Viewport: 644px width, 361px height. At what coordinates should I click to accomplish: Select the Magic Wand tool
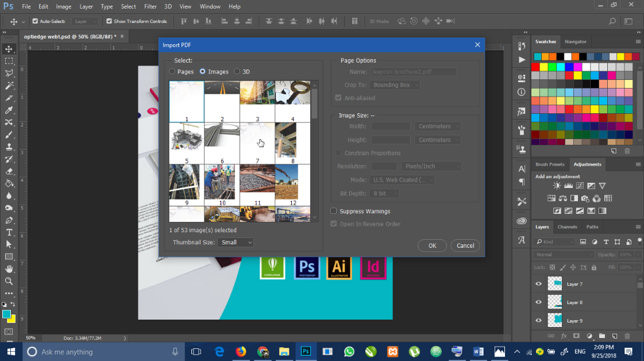click(x=9, y=86)
